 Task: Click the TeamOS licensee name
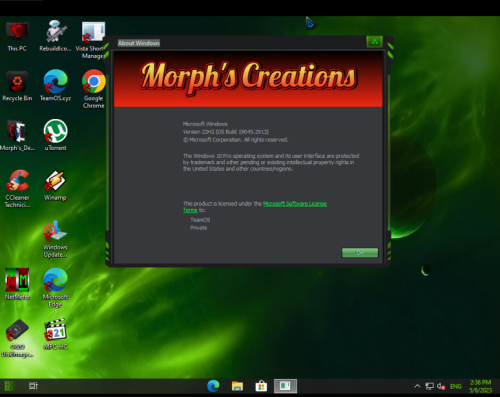(200, 220)
